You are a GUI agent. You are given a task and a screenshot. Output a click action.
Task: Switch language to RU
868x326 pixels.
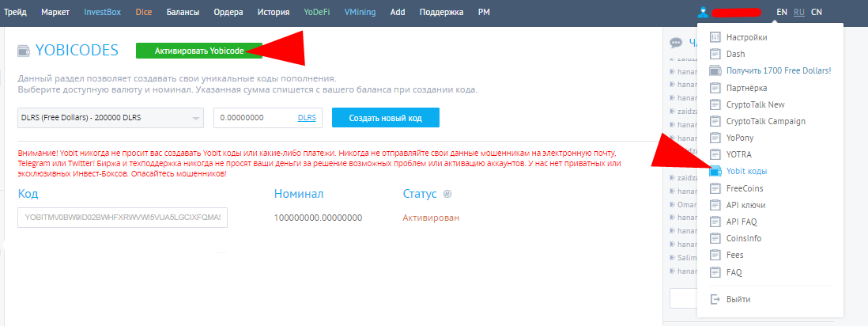point(798,12)
